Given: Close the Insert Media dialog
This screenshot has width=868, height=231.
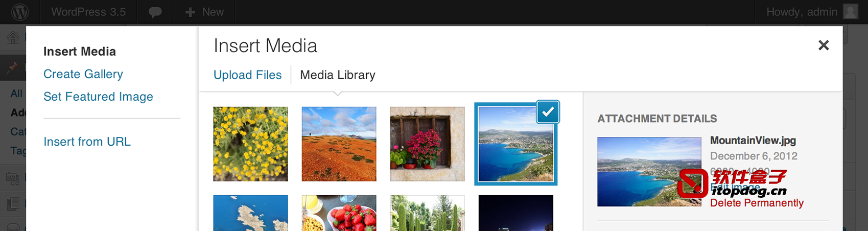Looking at the screenshot, I should 824,45.
